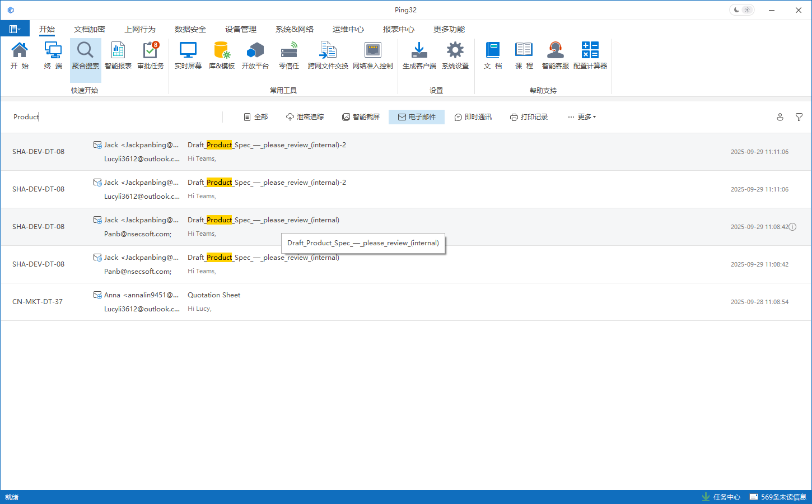
Task: Open the funnel filter icon
Action: 799,117
